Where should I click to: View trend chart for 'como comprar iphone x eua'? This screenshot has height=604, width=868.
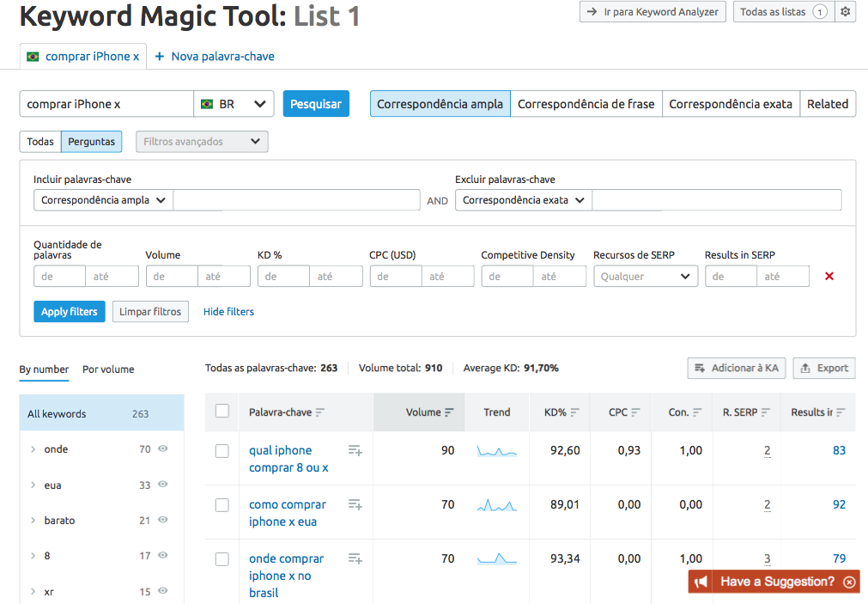pyautogui.click(x=496, y=505)
